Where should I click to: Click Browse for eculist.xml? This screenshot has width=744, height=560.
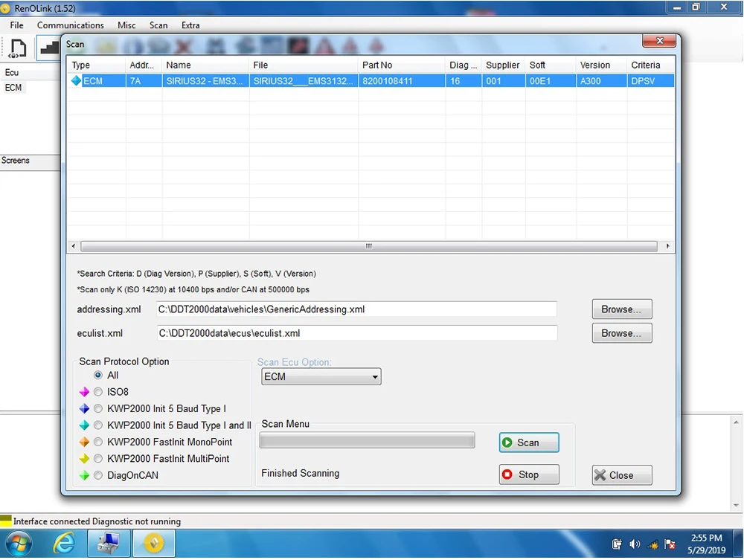(621, 333)
